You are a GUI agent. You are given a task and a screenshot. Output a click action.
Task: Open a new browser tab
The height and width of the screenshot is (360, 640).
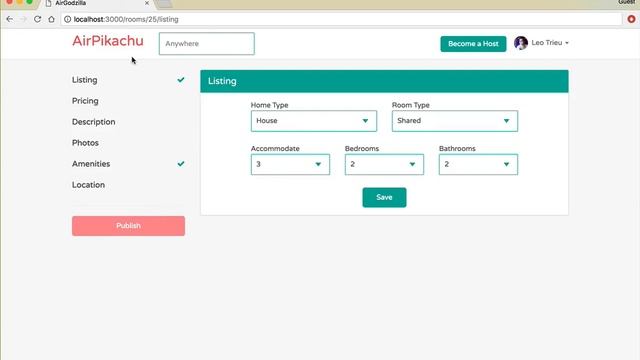[164, 4]
